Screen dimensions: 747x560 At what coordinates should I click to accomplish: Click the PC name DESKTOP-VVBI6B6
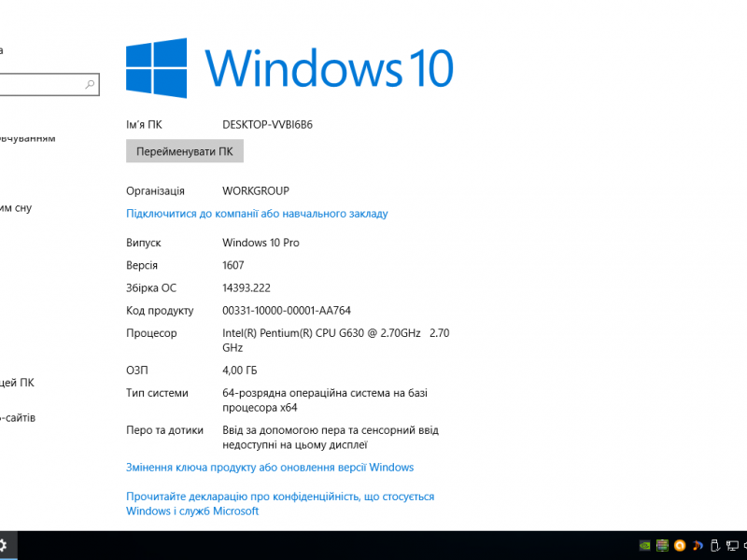click(267, 125)
